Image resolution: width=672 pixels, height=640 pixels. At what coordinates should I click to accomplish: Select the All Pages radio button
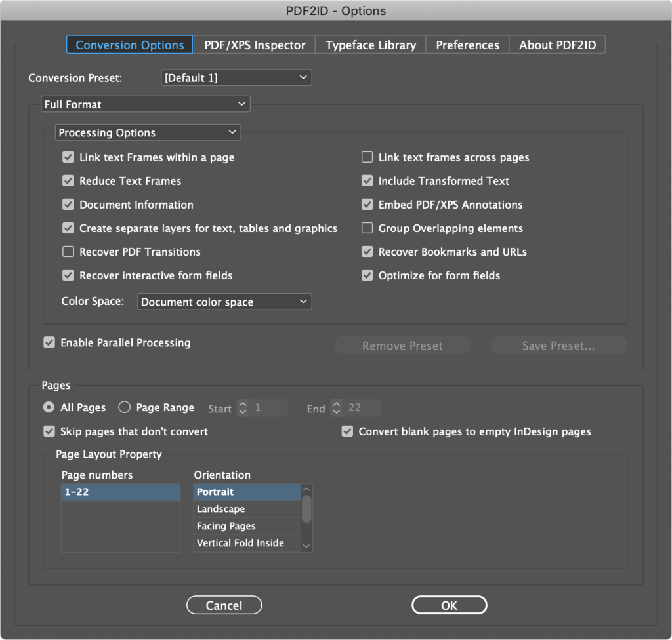coord(49,407)
